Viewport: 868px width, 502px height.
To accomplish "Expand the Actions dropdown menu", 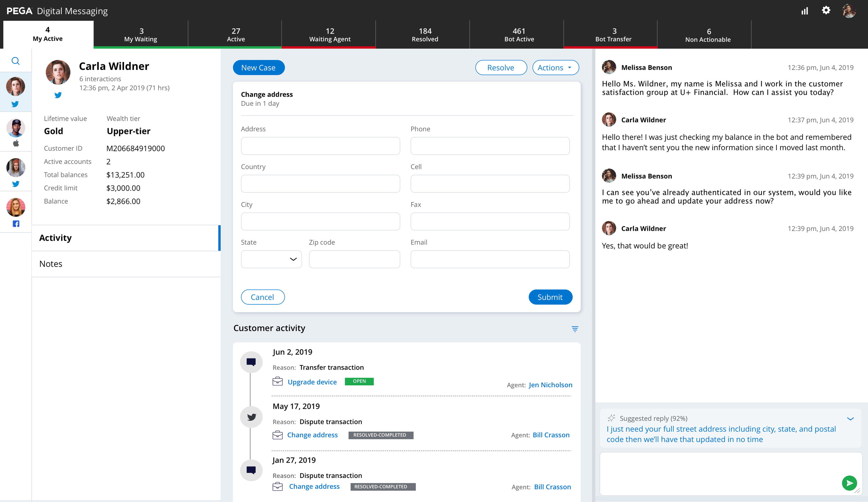I will point(555,67).
